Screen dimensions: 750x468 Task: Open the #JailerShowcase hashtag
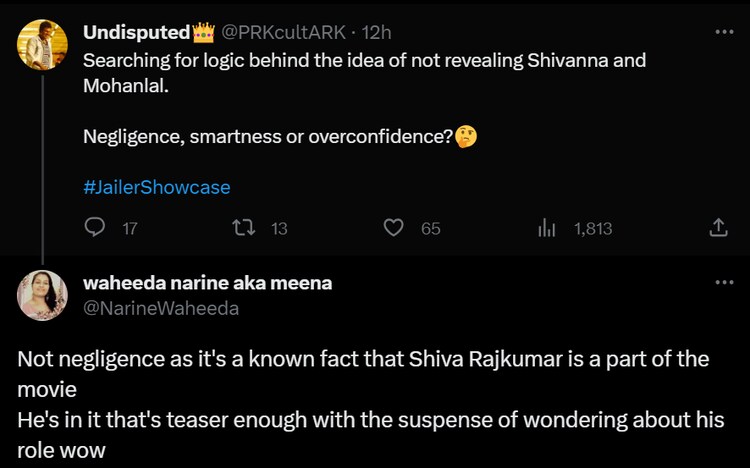[x=156, y=187]
